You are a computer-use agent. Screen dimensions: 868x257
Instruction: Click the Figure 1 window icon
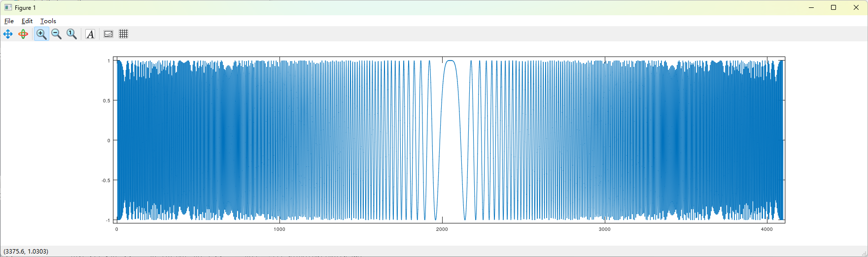pos(8,7)
